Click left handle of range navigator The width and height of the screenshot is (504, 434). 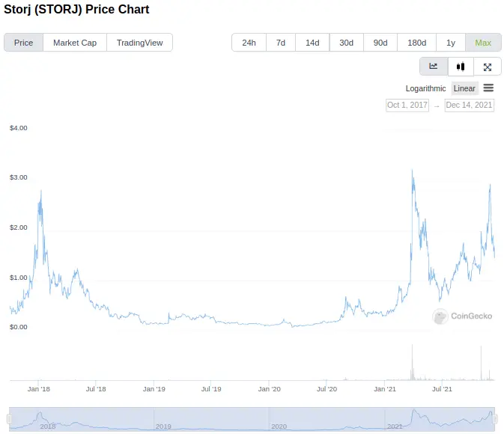click(9, 419)
